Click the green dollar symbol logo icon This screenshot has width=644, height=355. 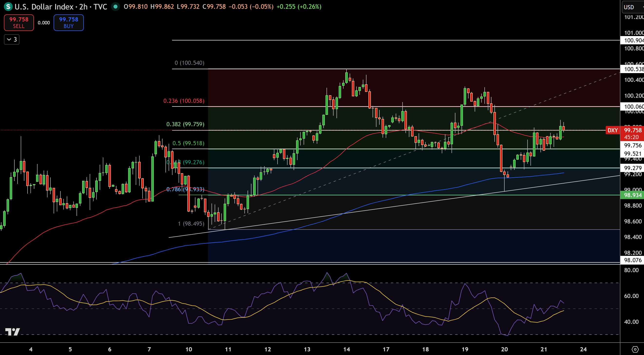(8, 7)
